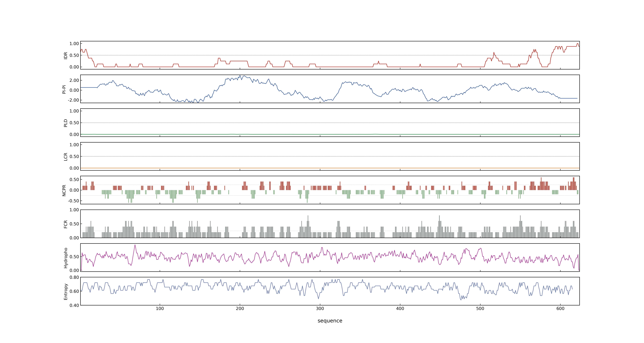644x343 pixels.
Task: Select x-axis tick label "400"
Action: coord(400,309)
